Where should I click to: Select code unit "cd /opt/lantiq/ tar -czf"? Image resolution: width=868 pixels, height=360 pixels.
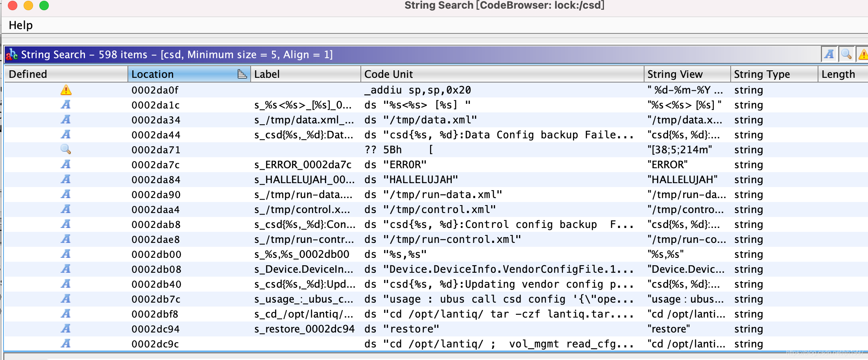499,314
